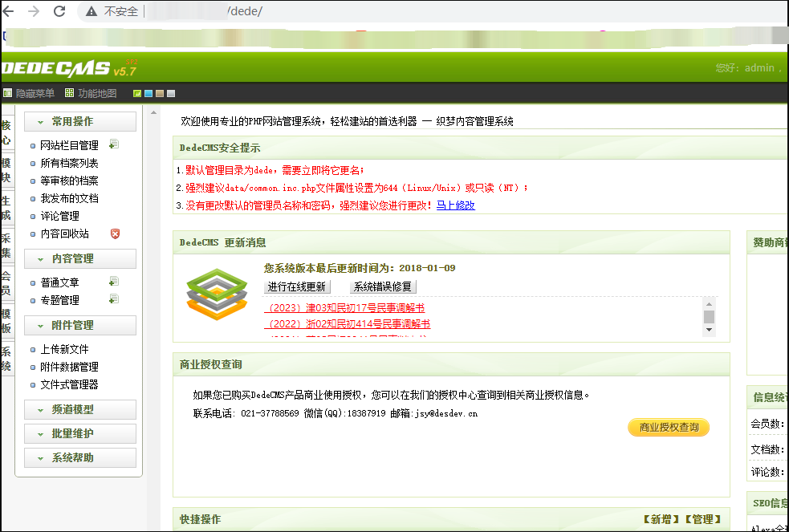Reload the page with the refresh icon
789x532 pixels.
(x=59, y=11)
